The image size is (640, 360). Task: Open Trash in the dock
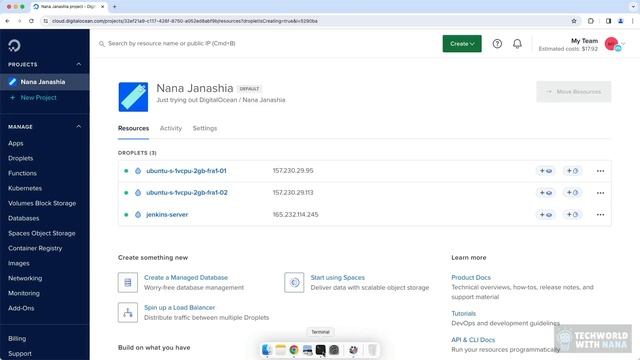[372, 350]
